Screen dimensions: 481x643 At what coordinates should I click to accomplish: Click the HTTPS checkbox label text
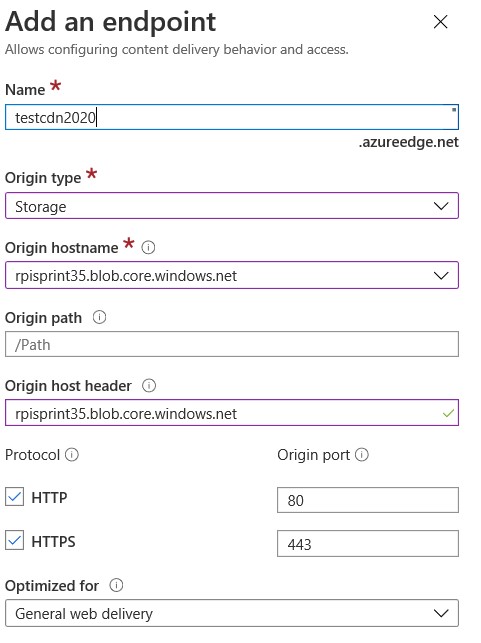tap(53, 541)
